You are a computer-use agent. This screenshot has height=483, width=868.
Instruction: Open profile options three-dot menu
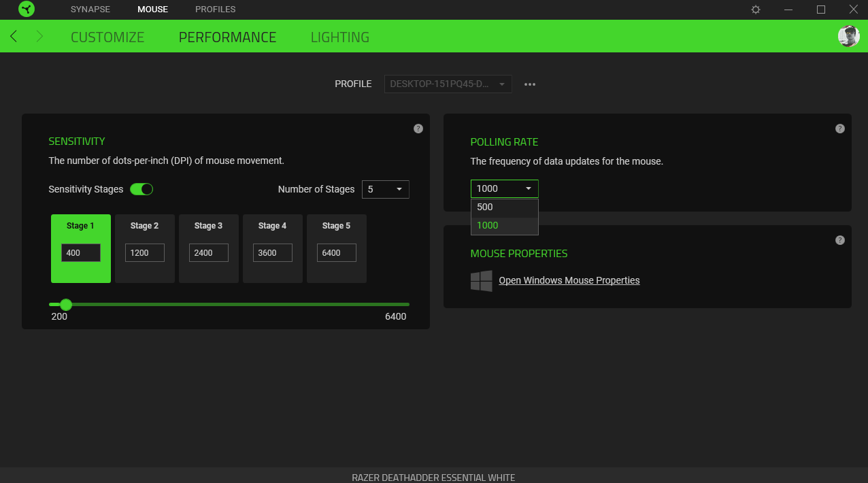[530, 84]
